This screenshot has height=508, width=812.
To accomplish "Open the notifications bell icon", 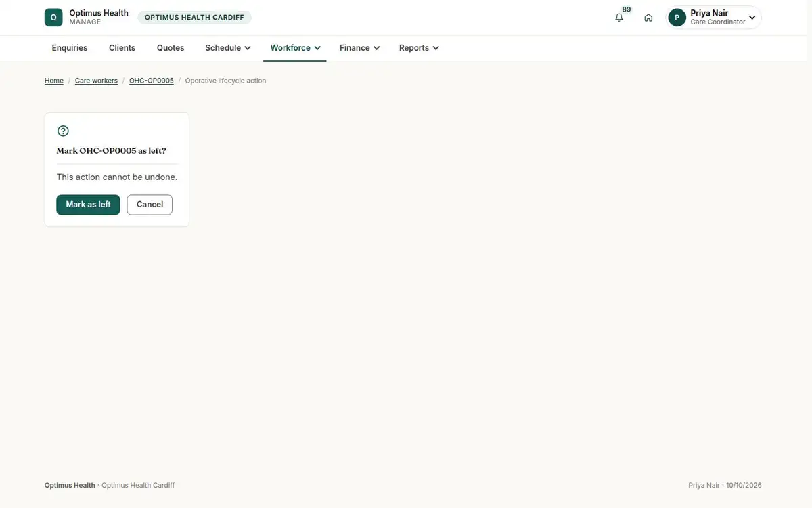I will (619, 18).
